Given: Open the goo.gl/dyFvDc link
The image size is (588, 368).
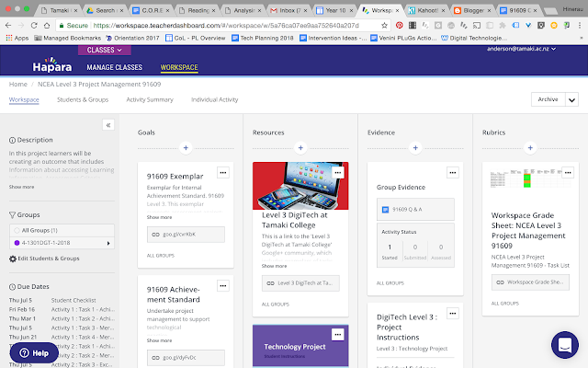Looking at the screenshot, I should click(x=186, y=358).
